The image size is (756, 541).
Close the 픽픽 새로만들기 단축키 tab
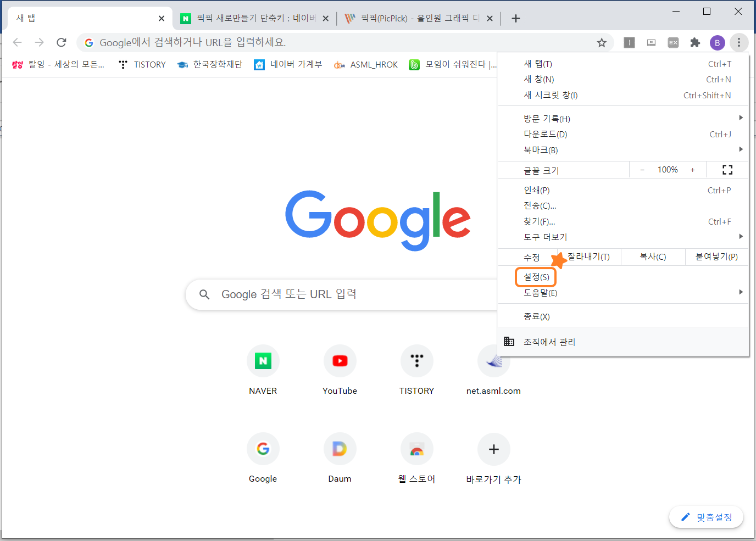pos(325,18)
